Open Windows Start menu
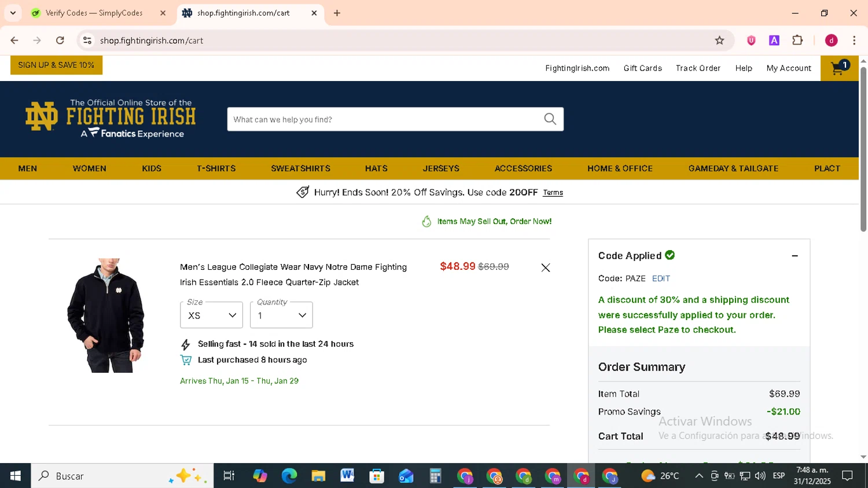This screenshot has width=868, height=488. (16, 476)
